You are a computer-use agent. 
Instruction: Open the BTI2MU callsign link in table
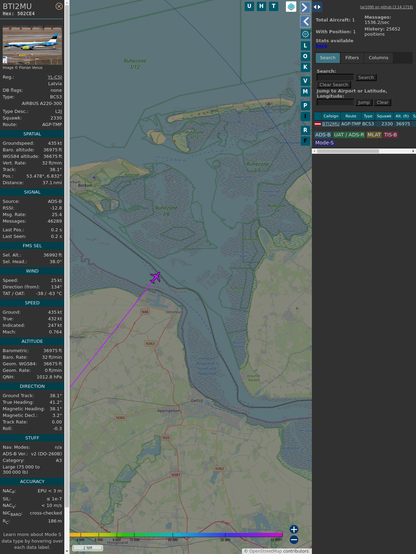[x=331, y=124]
